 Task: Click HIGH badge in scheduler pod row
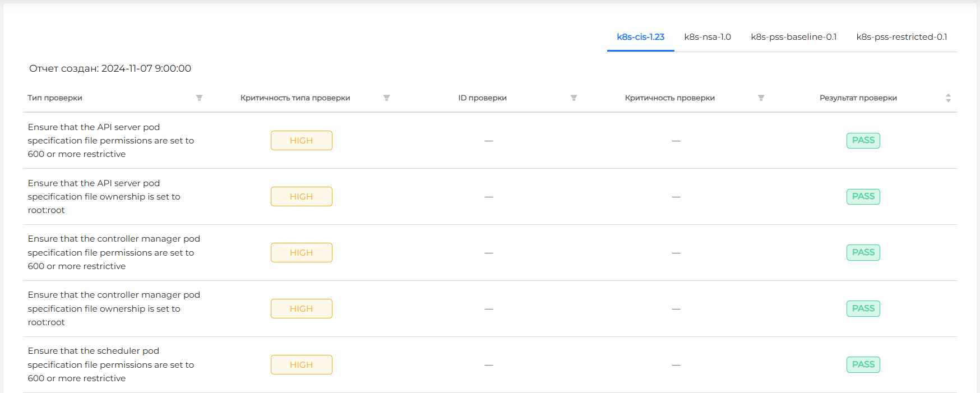coord(302,365)
